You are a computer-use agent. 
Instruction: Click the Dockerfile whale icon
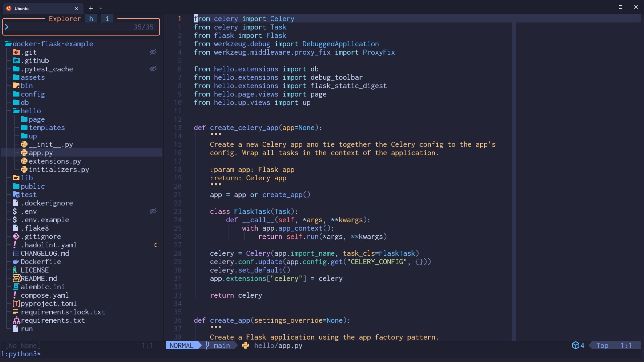(x=16, y=262)
